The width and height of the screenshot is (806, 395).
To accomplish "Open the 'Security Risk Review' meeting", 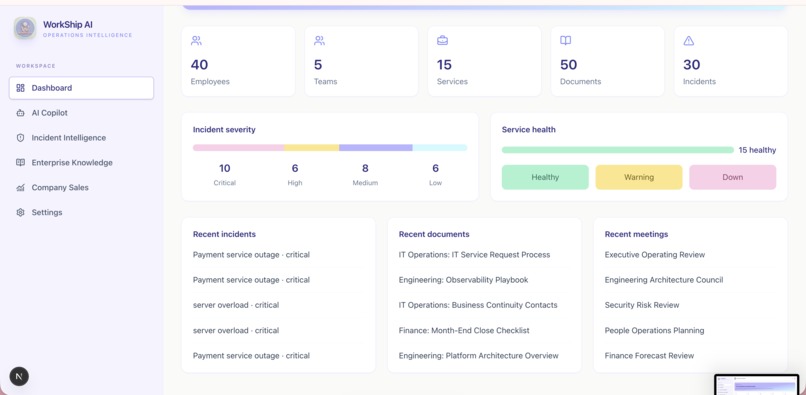I will pyautogui.click(x=642, y=305).
